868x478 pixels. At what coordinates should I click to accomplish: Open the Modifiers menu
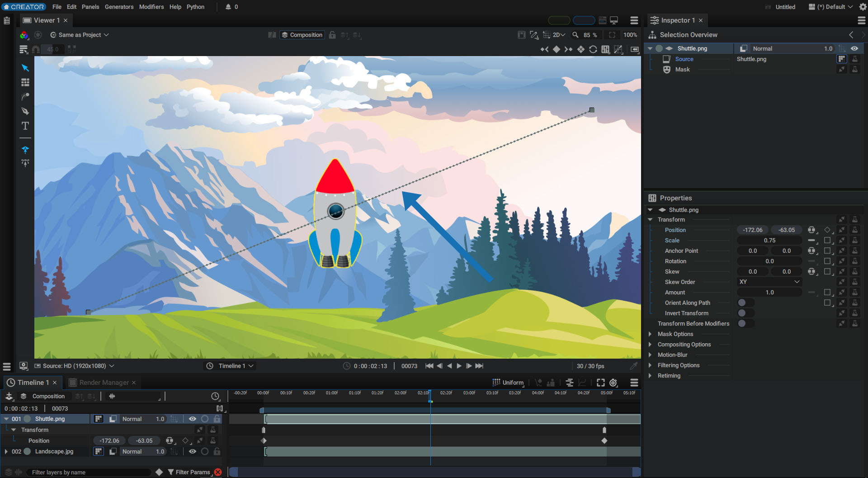151,7
